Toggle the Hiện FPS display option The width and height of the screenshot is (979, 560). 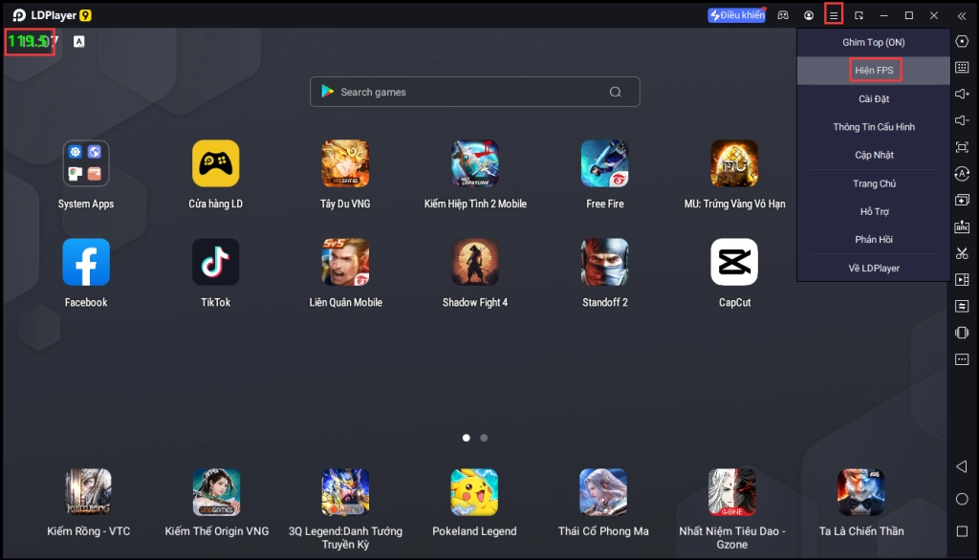click(x=873, y=71)
